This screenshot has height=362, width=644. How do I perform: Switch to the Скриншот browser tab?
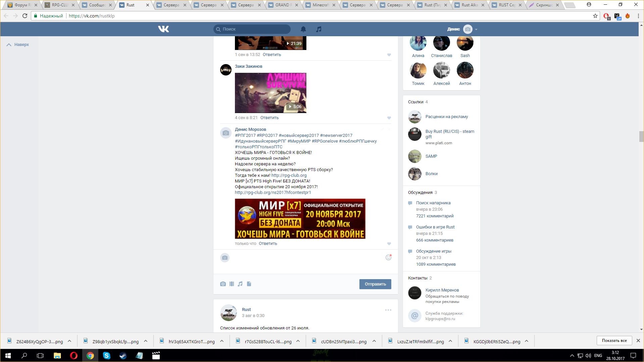(x=544, y=5)
